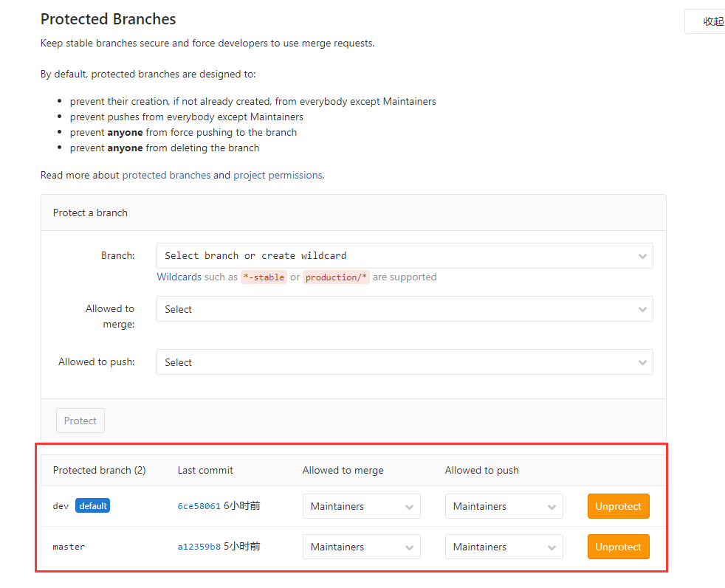Collapse the section with the 收起 button
This screenshot has width=725, height=588.
(x=707, y=21)
